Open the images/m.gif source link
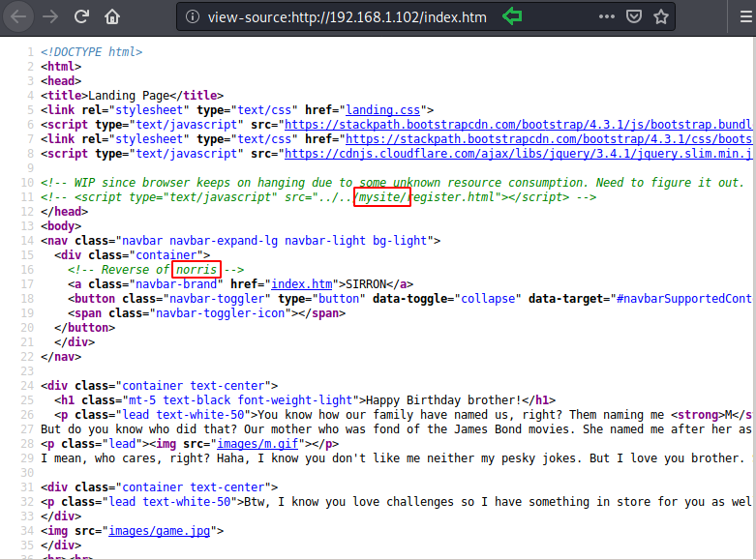This screenshot has height=560, width=756. [x=257, y=443]
